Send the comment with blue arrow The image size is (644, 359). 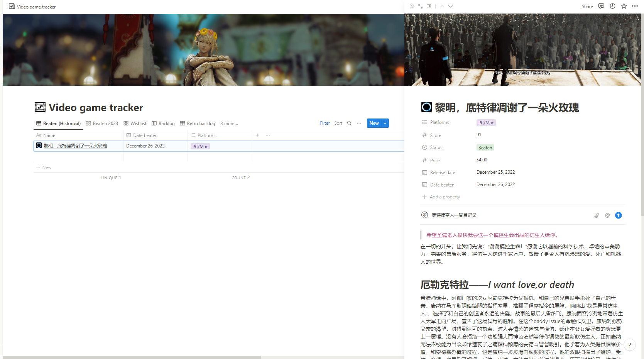coord(618,215)
